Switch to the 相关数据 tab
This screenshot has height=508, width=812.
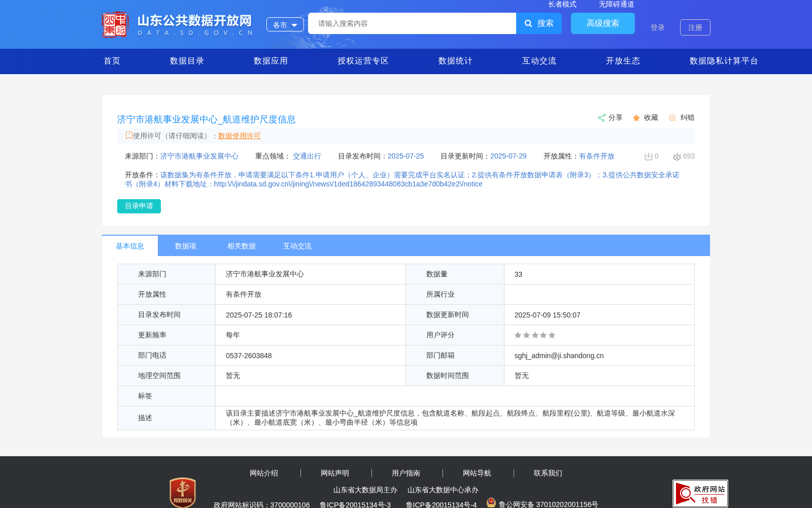[x=242, y=246]
